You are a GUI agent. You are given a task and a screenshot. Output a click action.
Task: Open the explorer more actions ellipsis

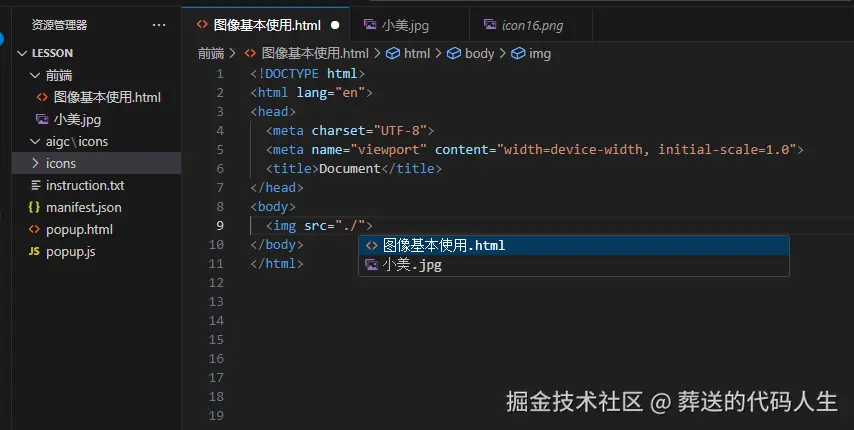point(159,24)
